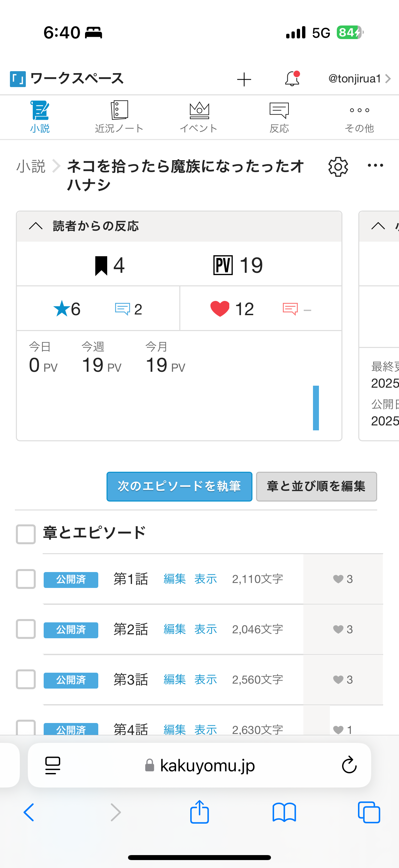Tap the Safari share icon
The height and width of the screenshot is (868, 399).
199,812
